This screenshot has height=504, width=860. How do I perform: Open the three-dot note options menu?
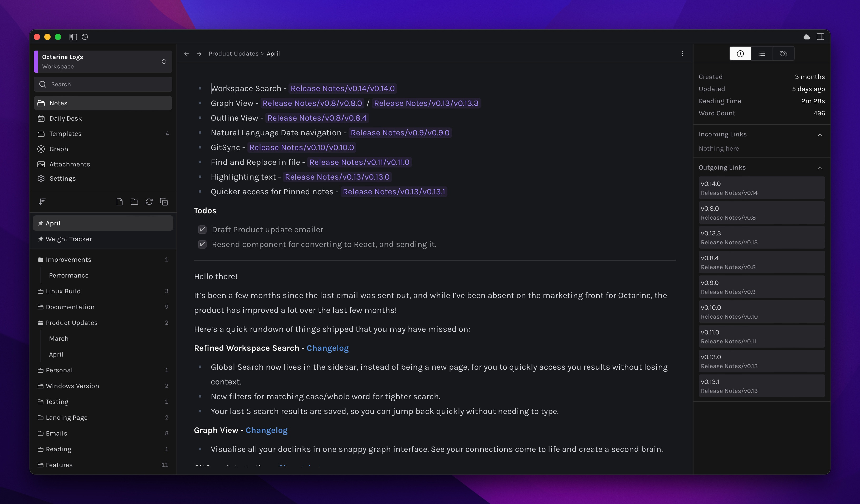pos(682,54)
